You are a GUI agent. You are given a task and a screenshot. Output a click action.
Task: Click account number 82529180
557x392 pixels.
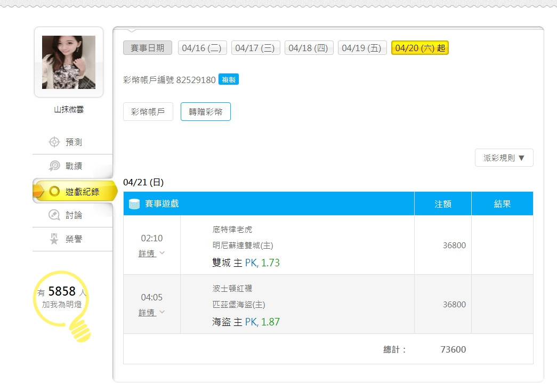tap(196, 80)
